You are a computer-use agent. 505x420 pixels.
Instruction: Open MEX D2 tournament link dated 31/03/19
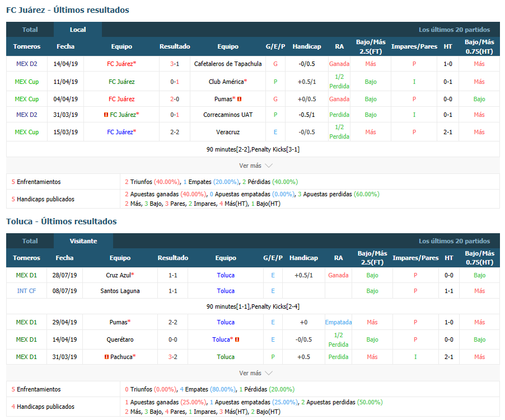tap(27, 115)
